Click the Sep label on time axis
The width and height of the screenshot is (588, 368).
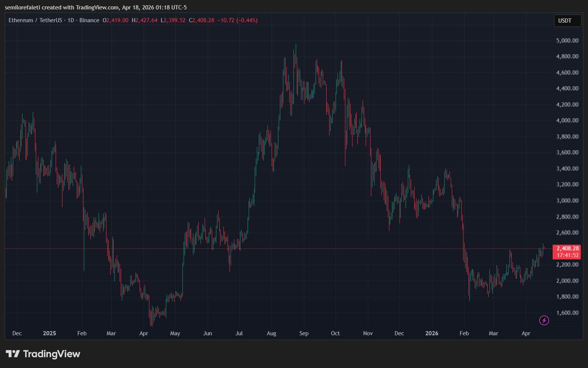(304, 333)
